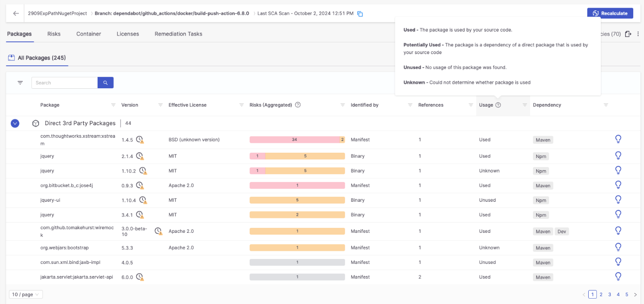The image size is (644, 304).
Task: Open the lightbulb remediation for the xstream row
Action: click(618, 139)
